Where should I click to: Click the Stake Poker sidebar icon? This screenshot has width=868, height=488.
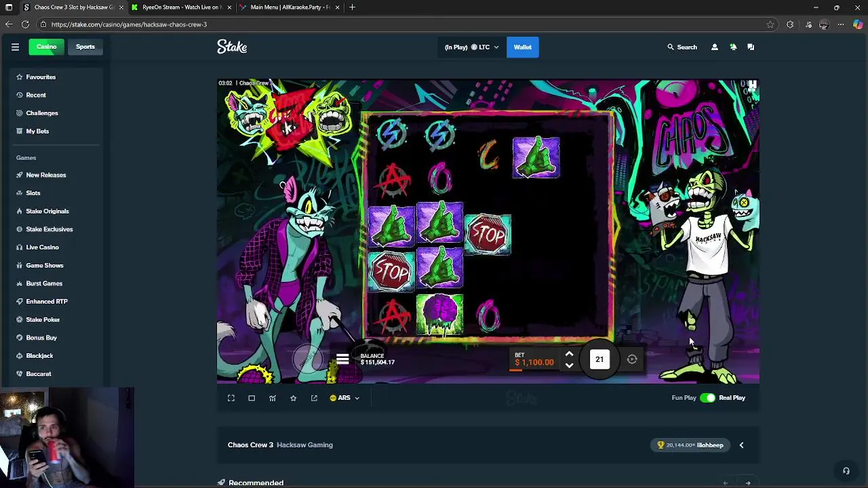[x=20, y=319]
